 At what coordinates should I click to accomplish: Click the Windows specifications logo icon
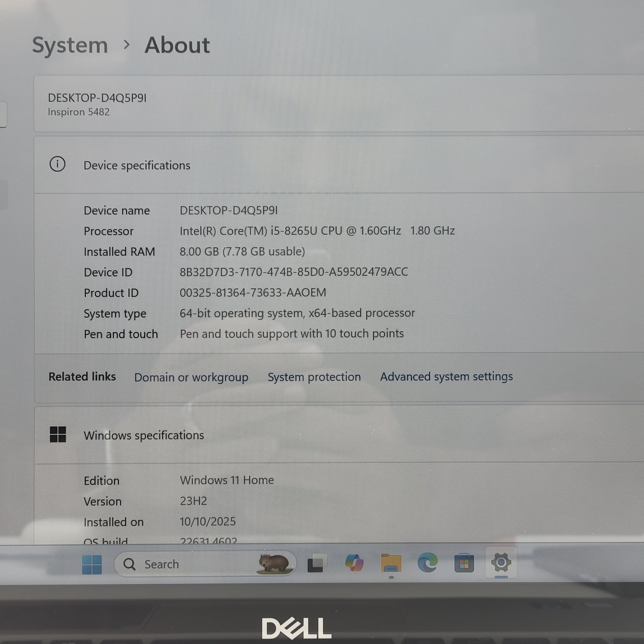[58, 434]
